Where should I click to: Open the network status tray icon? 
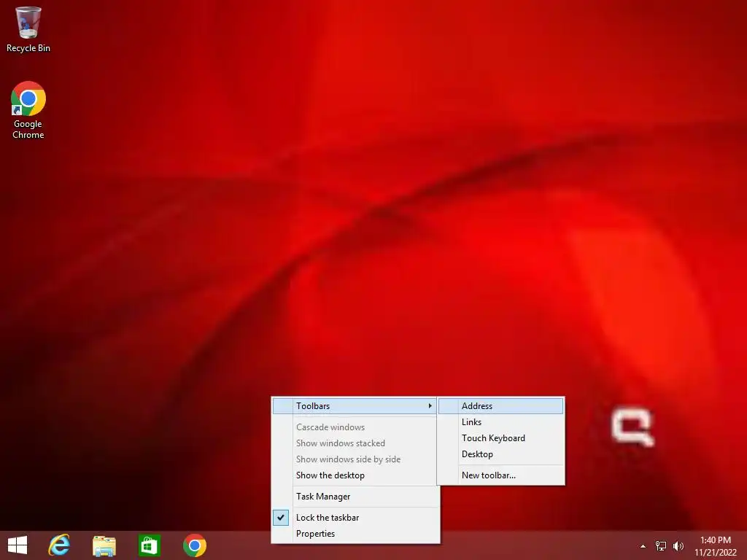coord(661,546)
